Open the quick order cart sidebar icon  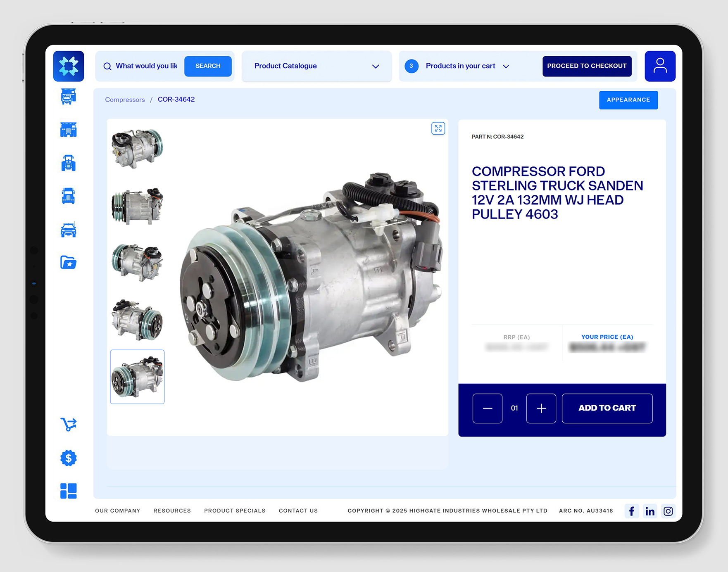69,425
